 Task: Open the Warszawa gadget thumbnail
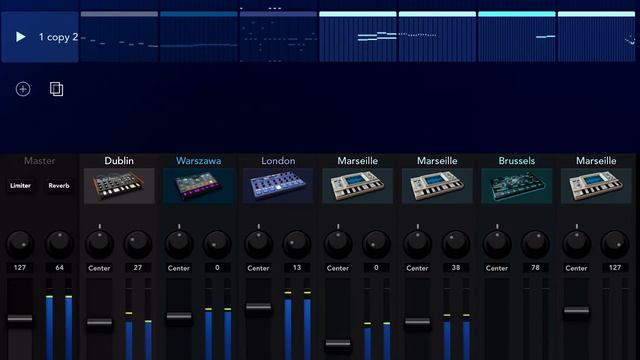pos(198,186)
